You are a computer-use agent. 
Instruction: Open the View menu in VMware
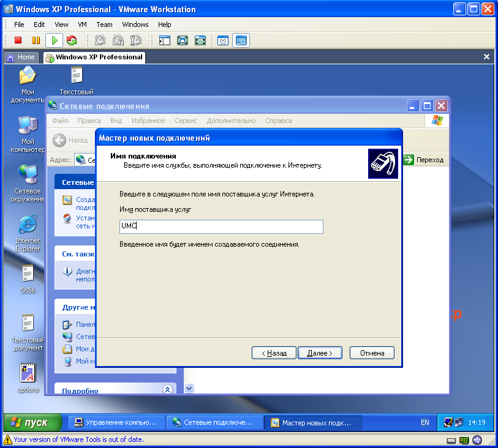(61, 24)
